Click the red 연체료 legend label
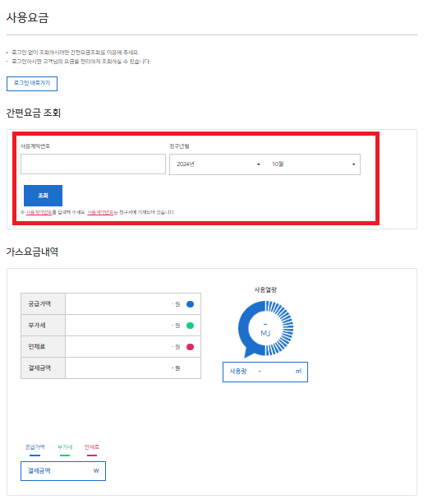 pos(92,447)
